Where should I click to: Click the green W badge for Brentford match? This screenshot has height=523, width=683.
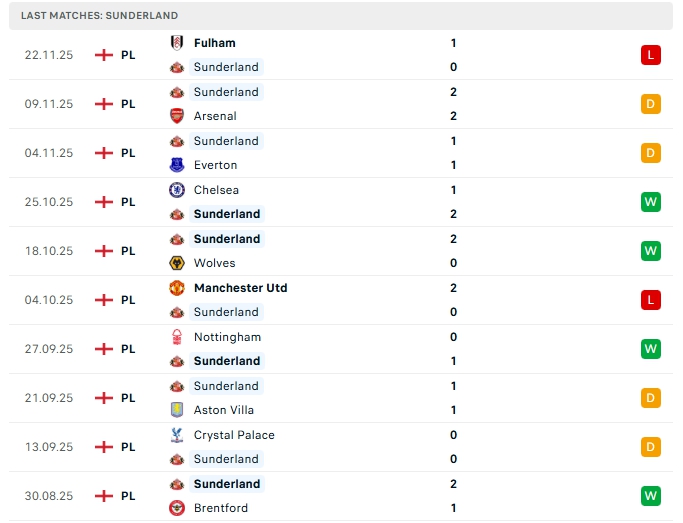click(x=651, y=496)
